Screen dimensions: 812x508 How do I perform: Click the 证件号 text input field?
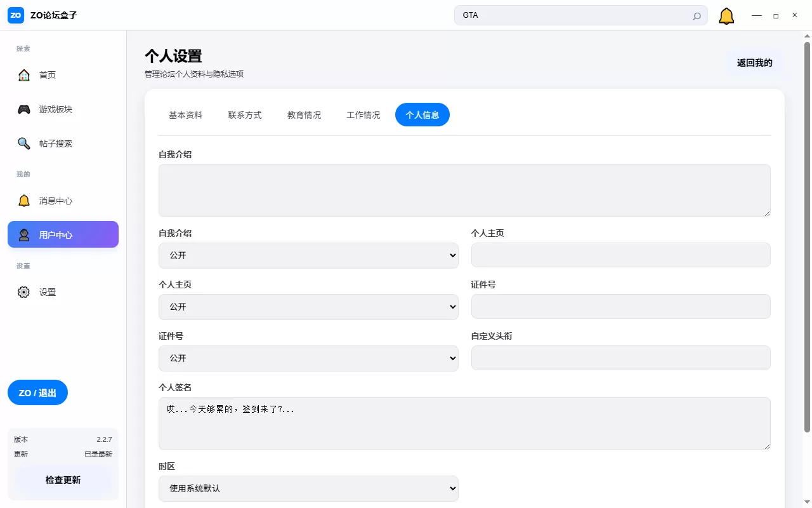coord(620,306)
